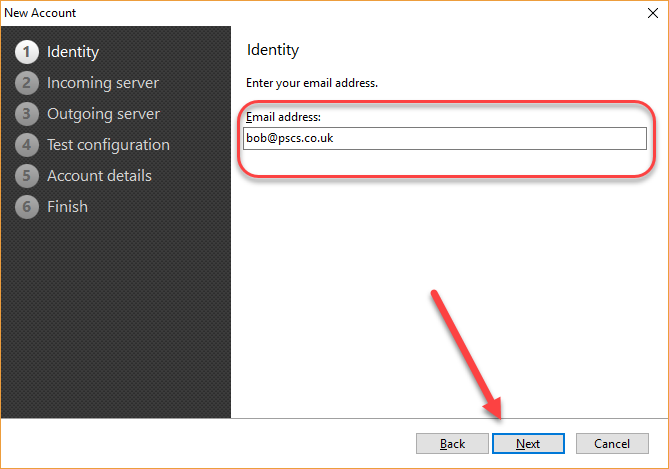
Task: Click the step 2 number circle
Action: pos(27,83)
